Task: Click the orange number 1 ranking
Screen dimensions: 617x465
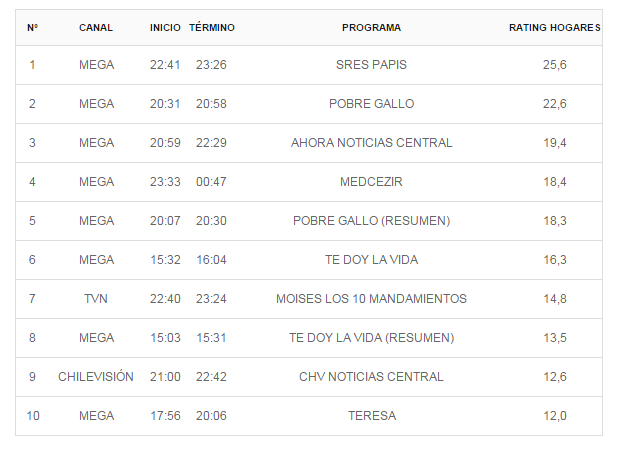Action: click(32, 65)
